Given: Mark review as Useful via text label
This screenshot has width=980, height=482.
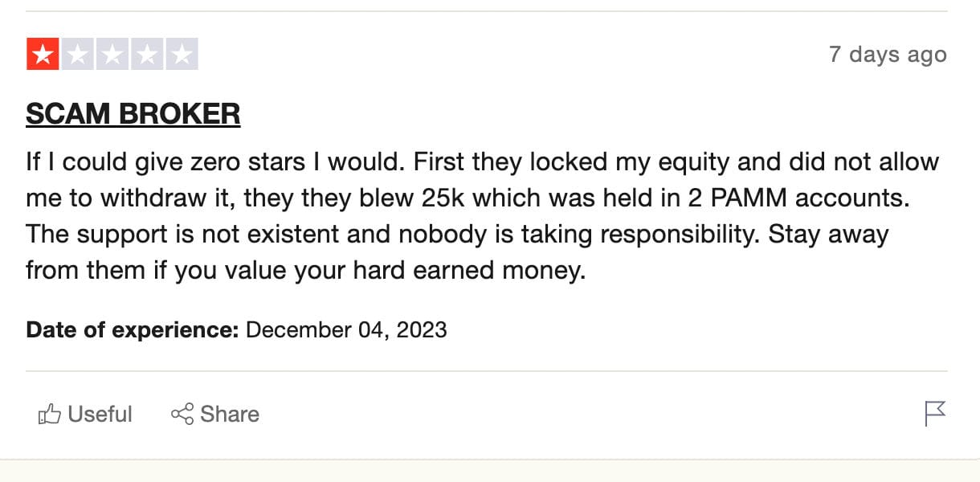Looking at the screenshot, I should pyautogui.click(x=100, y=415).
